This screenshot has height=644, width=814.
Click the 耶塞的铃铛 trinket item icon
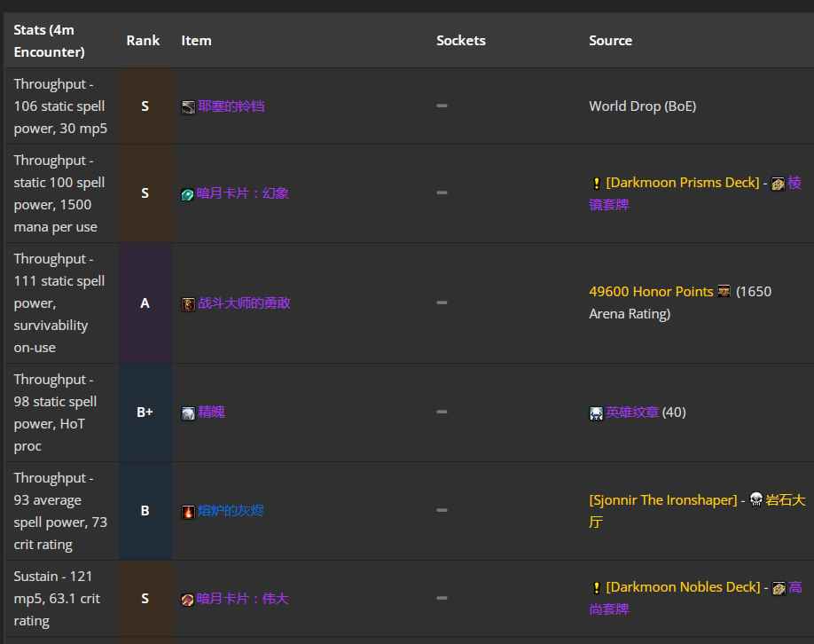(x=188, y=107)
